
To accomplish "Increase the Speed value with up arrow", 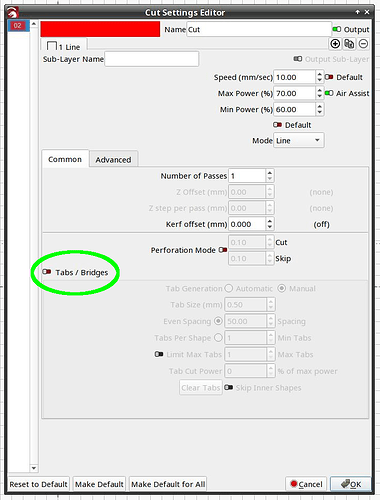I will [319, 74].
